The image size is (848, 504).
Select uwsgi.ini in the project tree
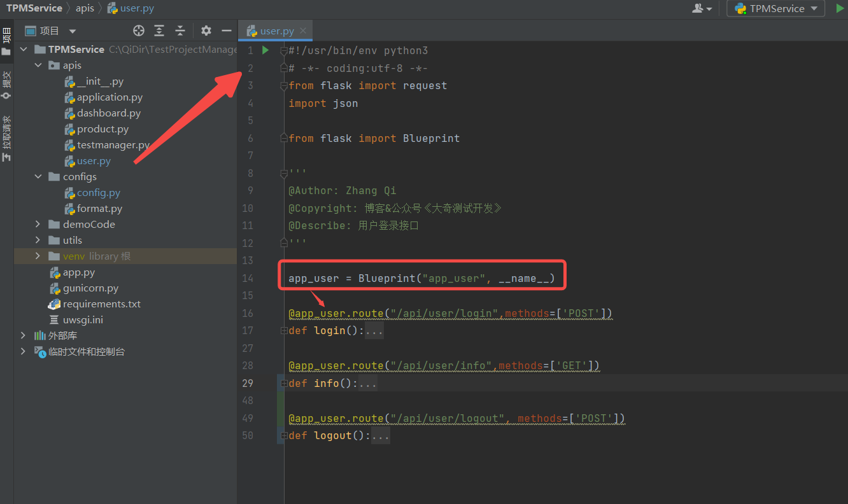click(83, 319)
